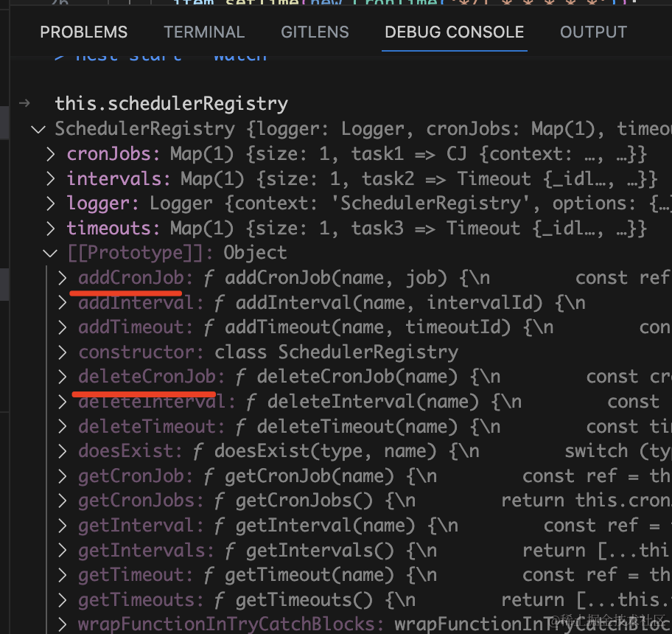Image resolution: width=672 pixels, height=634 pixels.
Task: Expand the cronJobs Map entry
Action: [50, 155]
